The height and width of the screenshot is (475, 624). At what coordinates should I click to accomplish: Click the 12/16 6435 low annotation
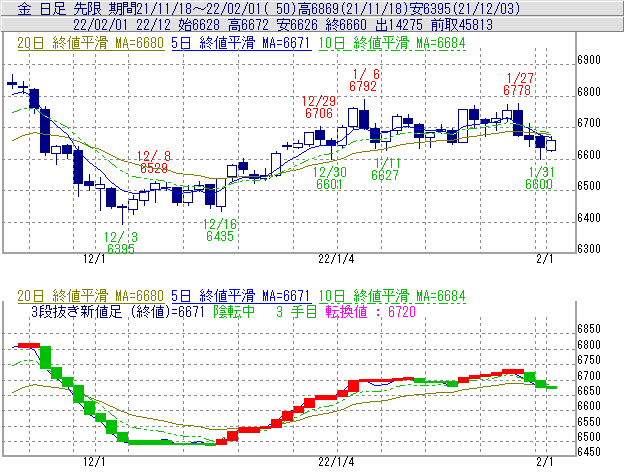pyautogui.click(x=220, y=230)
